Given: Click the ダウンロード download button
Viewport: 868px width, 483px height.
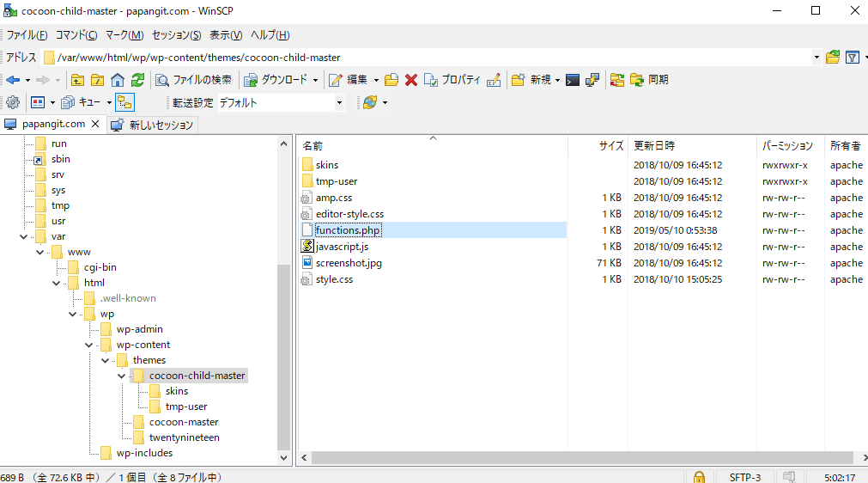Looking at the screenshot, I should coord(276,80).
